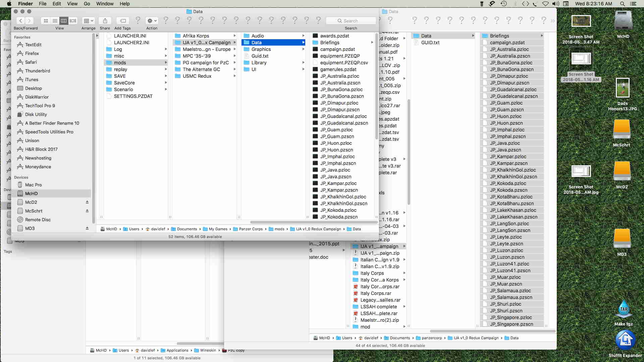Click My Games in the path bar
644x362 pixels.
point(218,229)
